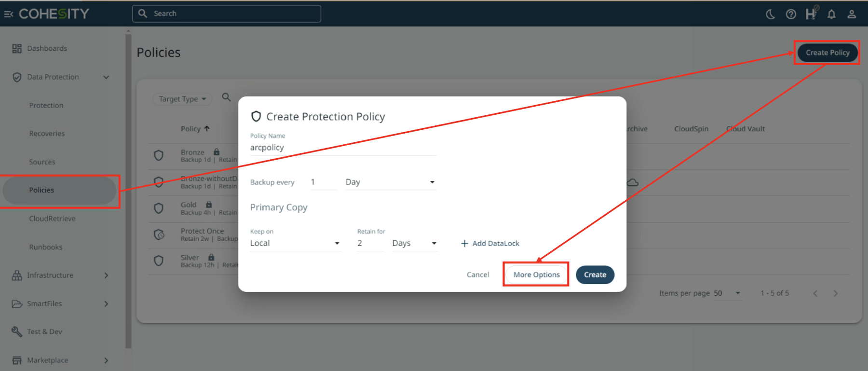The height and width of the screenshot is (371, 868).
Task: Click the top Search box
Action: coord(227,14)
